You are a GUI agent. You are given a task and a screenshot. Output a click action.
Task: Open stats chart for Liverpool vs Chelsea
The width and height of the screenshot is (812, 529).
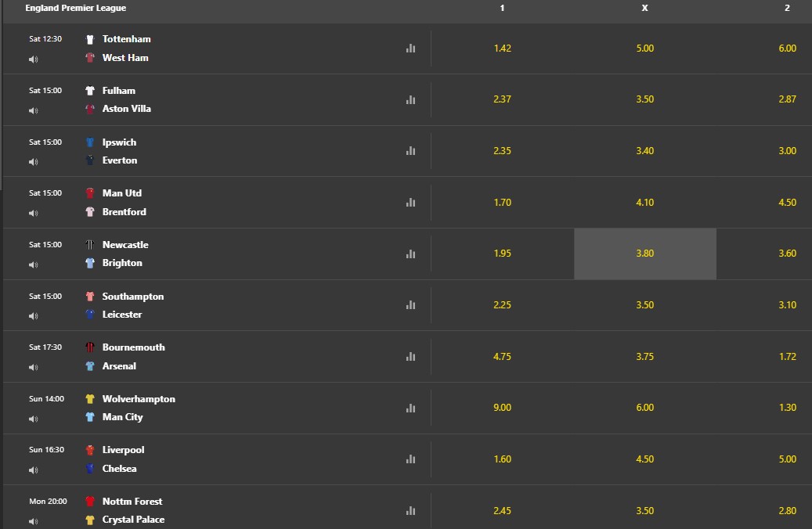click(x=410, y=459)
